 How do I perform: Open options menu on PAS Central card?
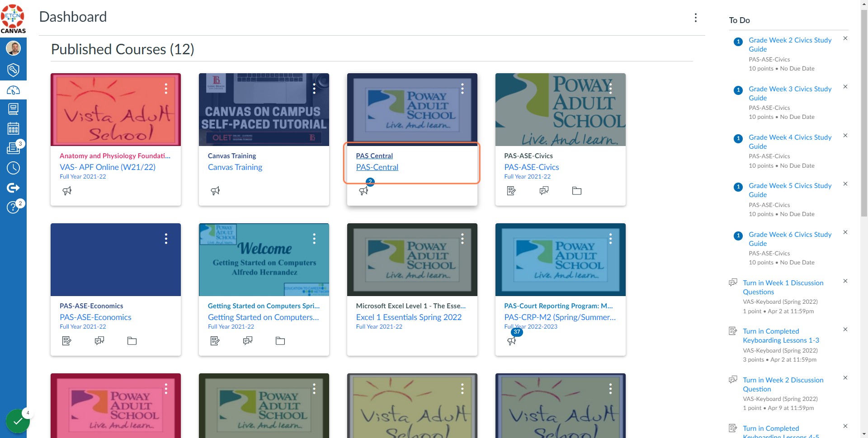pyautogui.click(x=462, y=89)
